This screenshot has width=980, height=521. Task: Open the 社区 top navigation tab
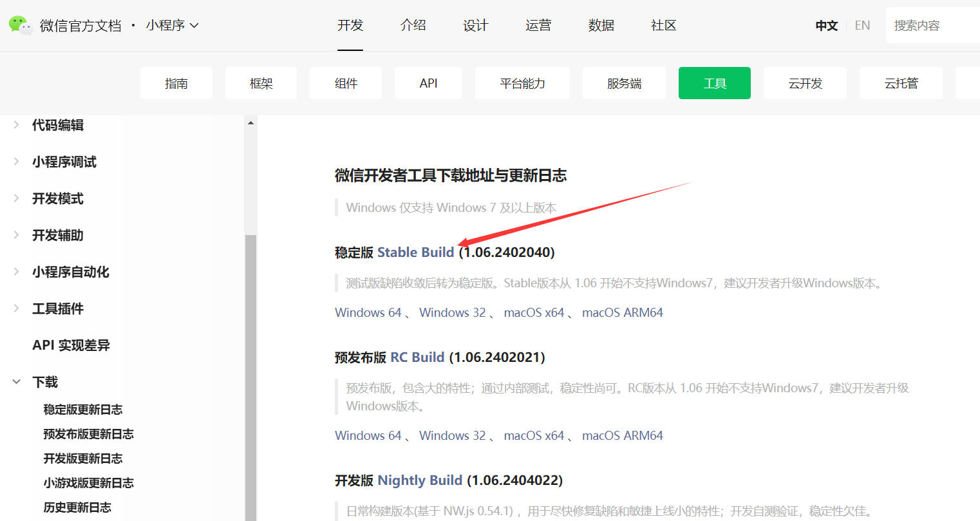click(663, 26)
